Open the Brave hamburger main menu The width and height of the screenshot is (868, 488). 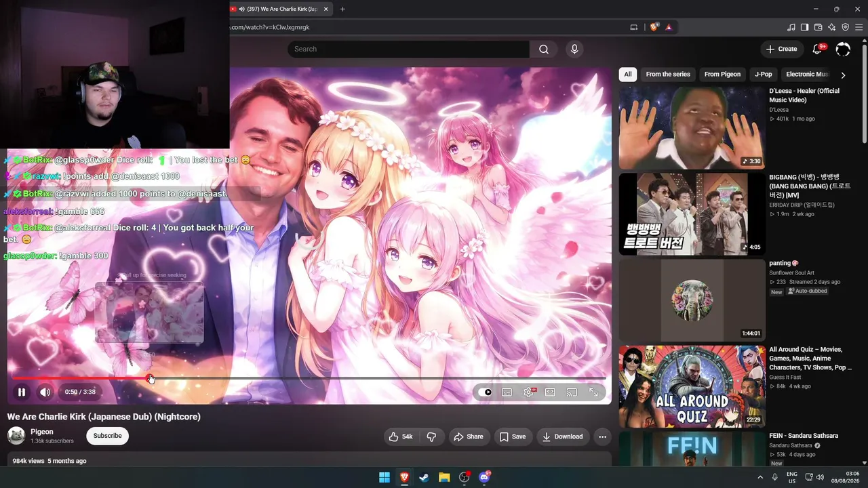pyautogui.click(x=859, y=27)
